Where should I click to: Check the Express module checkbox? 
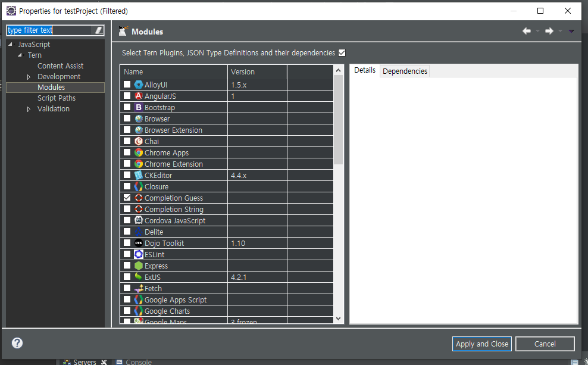point(127,265)
